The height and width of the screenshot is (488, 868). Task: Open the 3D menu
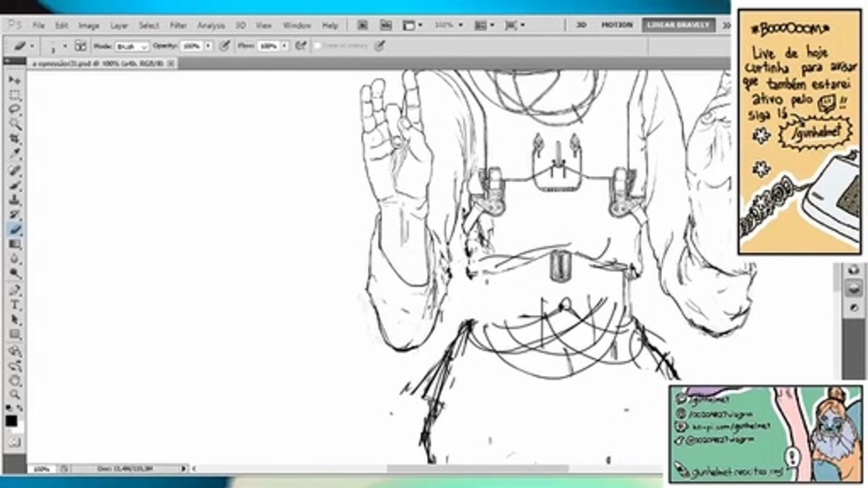point(241,25)
